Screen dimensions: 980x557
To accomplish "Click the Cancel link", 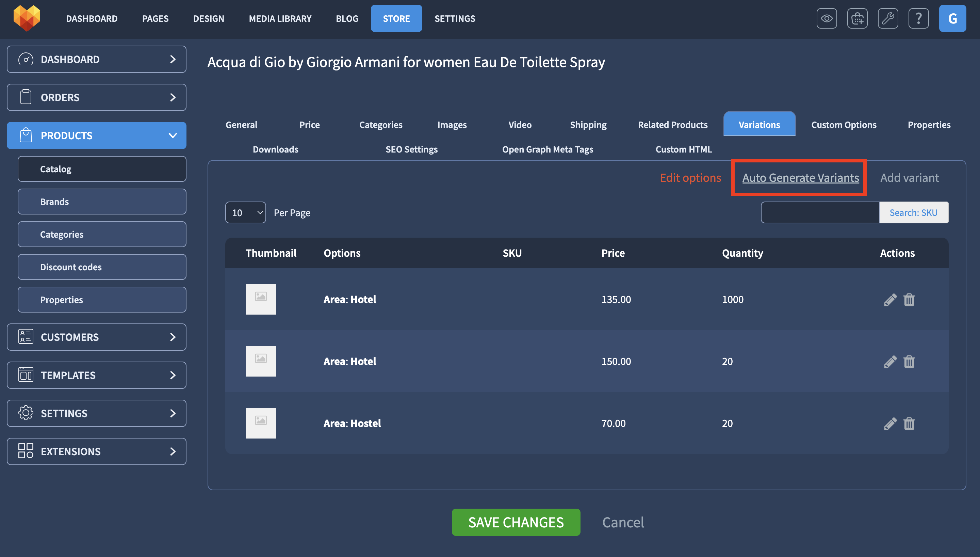I will click(x=623, y=522).
